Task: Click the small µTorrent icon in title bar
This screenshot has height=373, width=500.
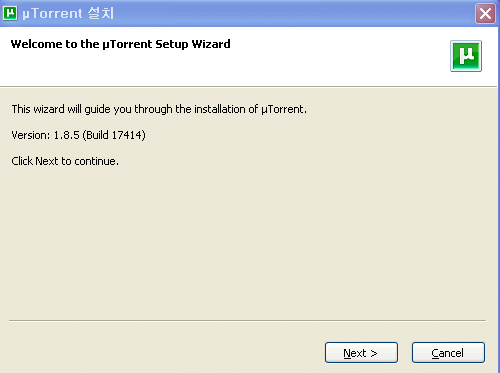Action: tap(10, 13)
